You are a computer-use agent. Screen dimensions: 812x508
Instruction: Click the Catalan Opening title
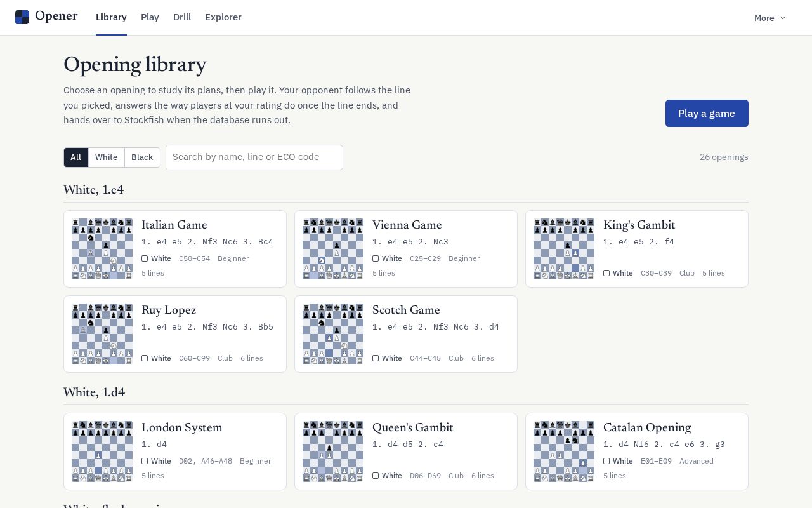point(647,427)
